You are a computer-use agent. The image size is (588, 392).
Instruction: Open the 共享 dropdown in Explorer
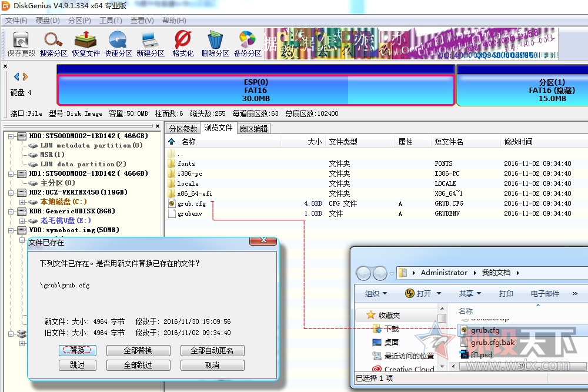click(x=470, y=294)
